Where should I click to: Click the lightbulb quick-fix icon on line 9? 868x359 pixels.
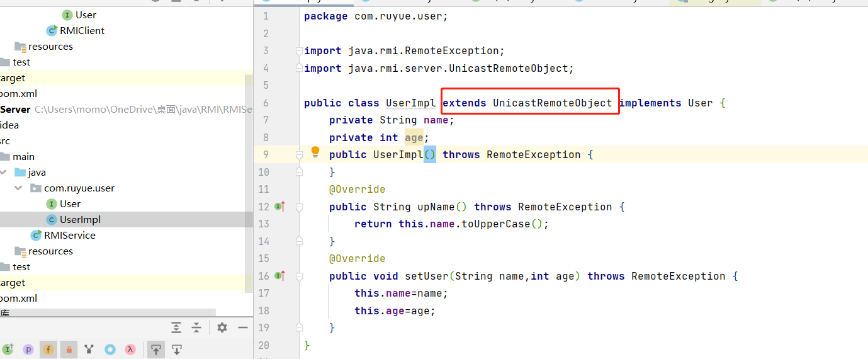point(315,152)
